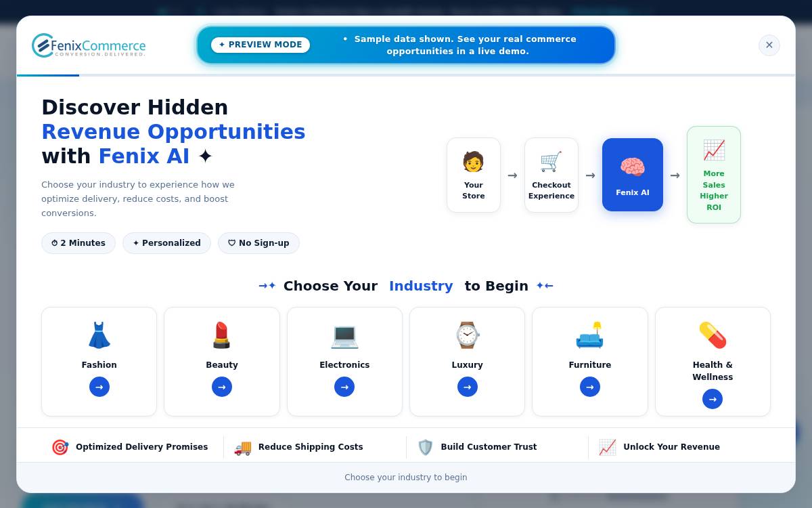Click 'Build Customer Trust' text
The image size is (812, 508).
(x=489, y=447)
